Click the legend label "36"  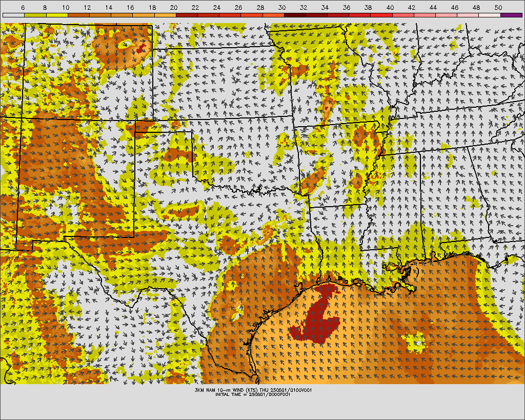click(347, 7)
